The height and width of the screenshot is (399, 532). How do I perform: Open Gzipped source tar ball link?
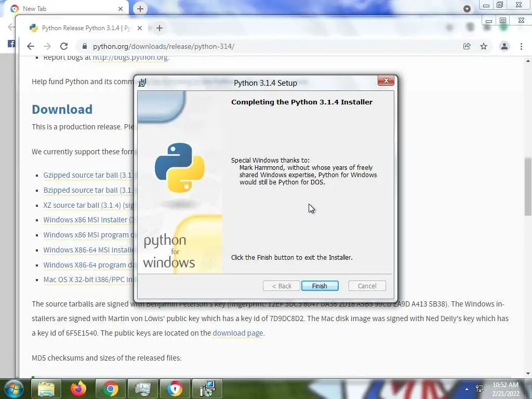coord(89,175)
